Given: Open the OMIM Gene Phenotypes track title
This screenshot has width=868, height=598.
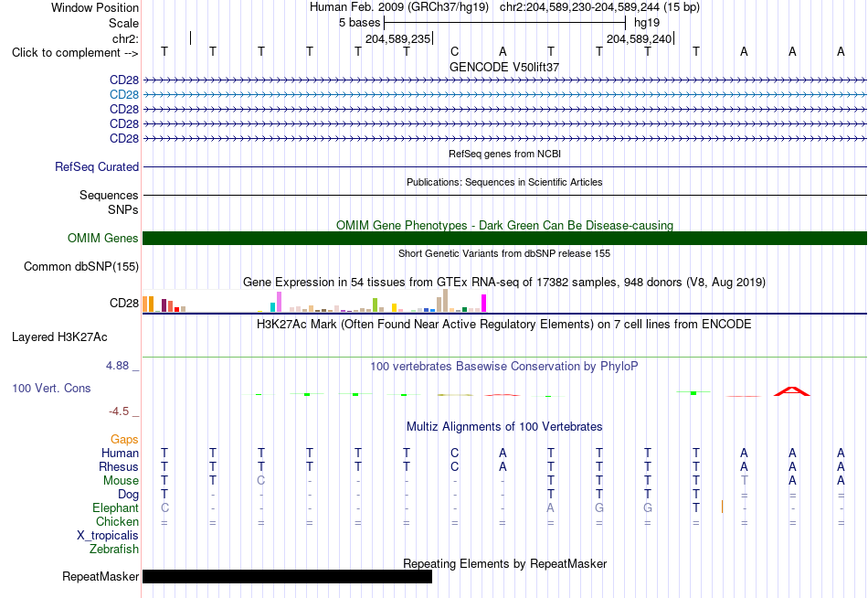Looking at the screenshot, I should pyautogui.click(x=504, y=226).
